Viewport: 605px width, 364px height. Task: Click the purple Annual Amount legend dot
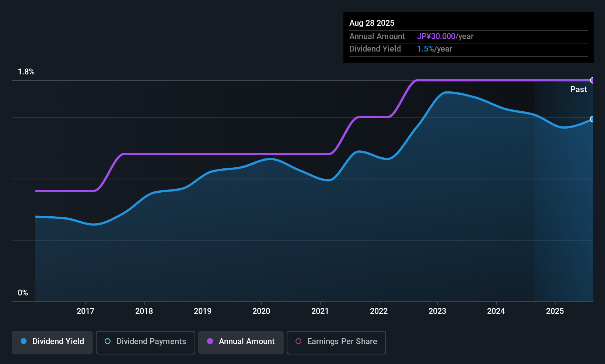pyautogui.click(x=210, y=342)
